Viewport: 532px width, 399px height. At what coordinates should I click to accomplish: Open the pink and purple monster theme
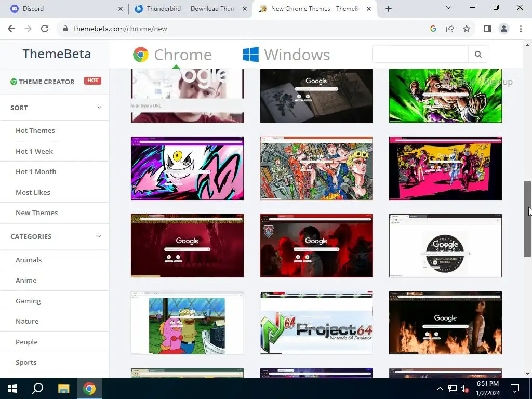187,168
